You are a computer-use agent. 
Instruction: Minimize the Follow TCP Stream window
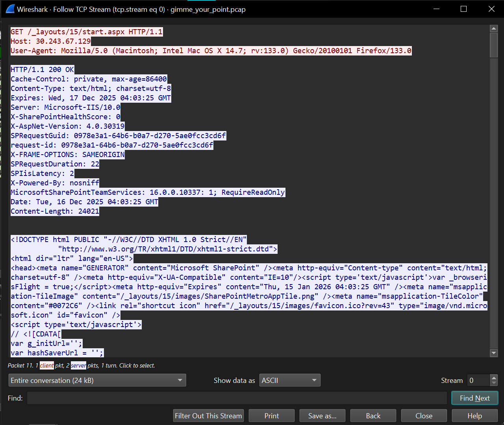[436, 9]
